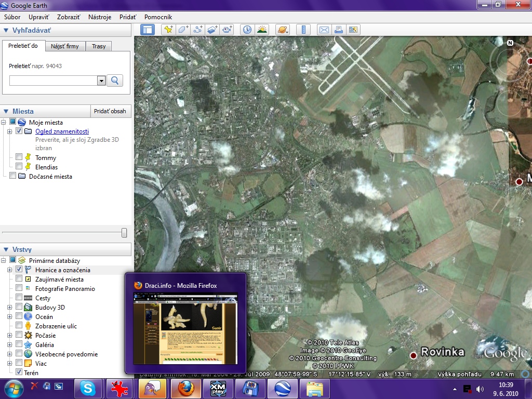Expand the Galéria tree node
Screen dimensions: 532x399
[x=9, y=345]
